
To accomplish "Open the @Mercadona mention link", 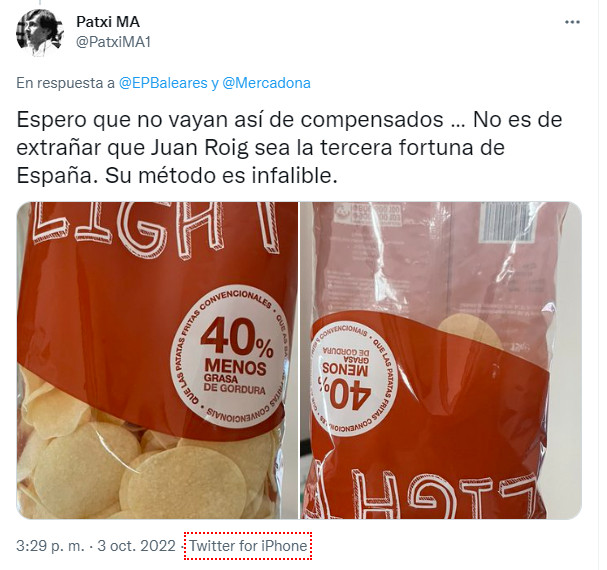I will tap(266, 83).
